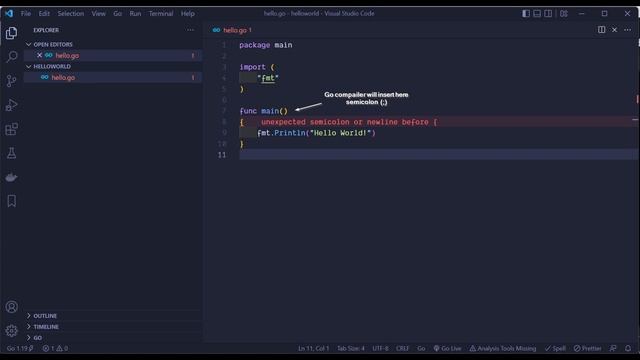Open the Run menu

click(135, 13)
